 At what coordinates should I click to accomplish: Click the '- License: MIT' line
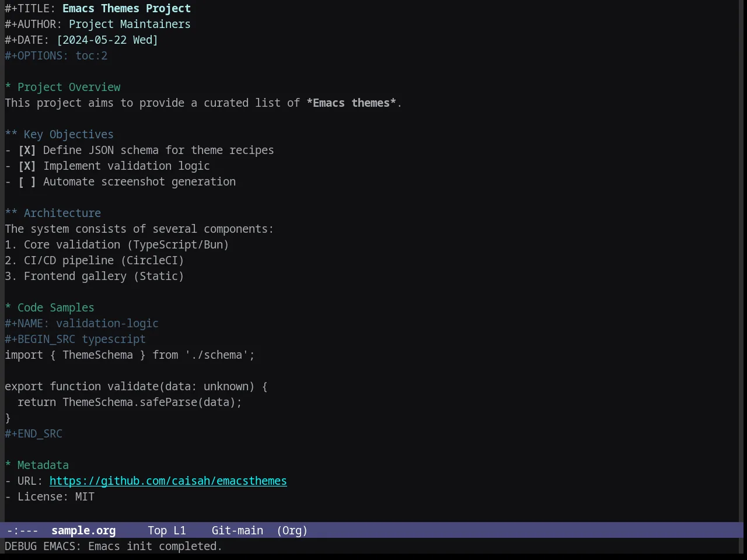tap(50, 497)
